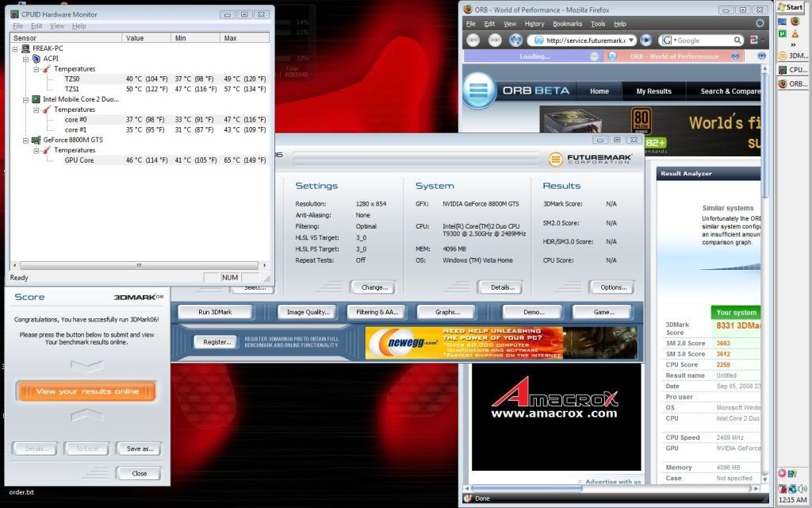Viewport: 812px width, 508px height.
Task: Click Firefox page horizontal scrollbar thumb
Action: (x=527, y=488)
